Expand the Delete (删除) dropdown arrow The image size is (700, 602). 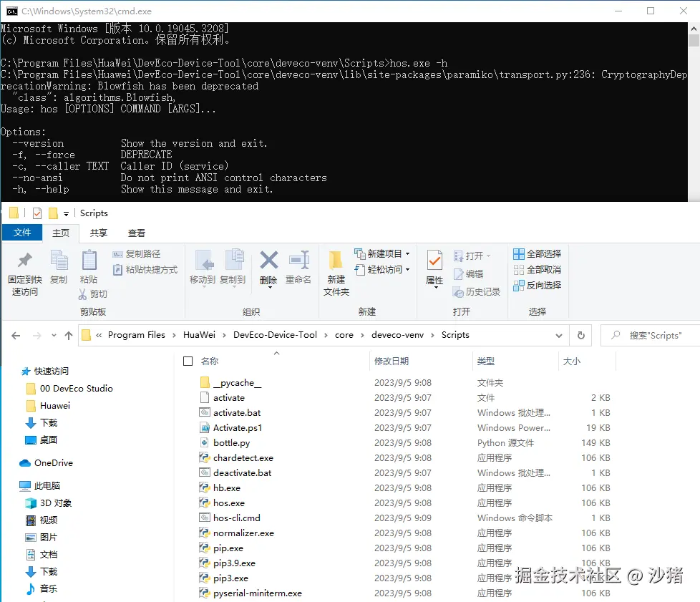point(270,288)
